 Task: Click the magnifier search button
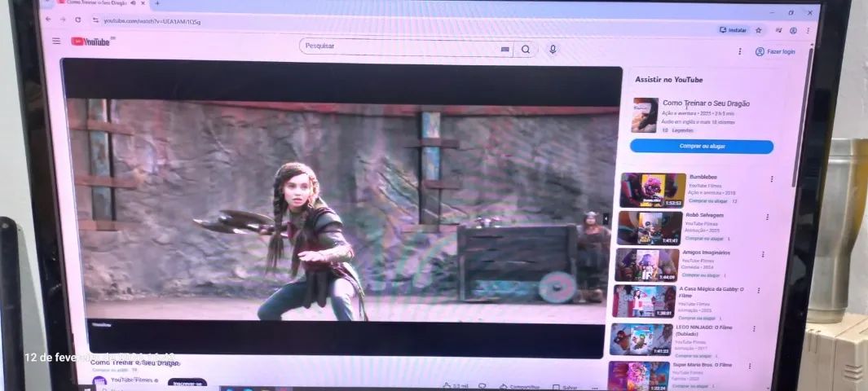pyautogui.click(x=526, y=49)
